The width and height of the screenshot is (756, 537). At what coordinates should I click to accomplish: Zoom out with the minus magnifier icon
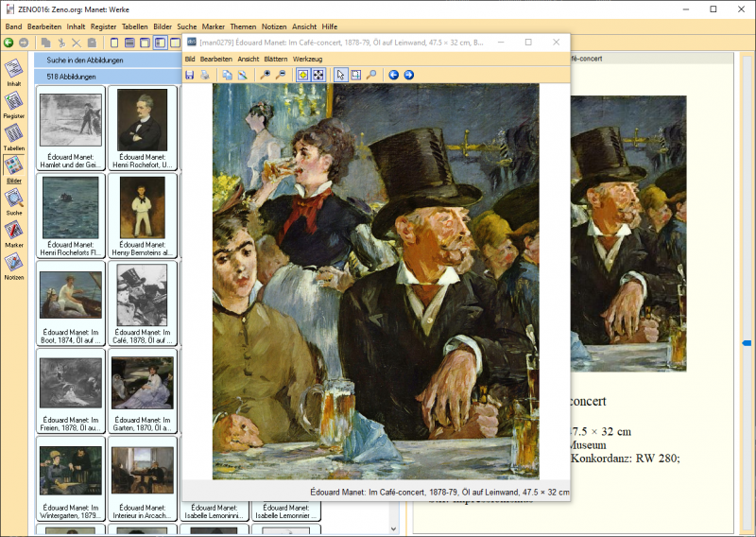pyautogui.click(x=281, y=75)
